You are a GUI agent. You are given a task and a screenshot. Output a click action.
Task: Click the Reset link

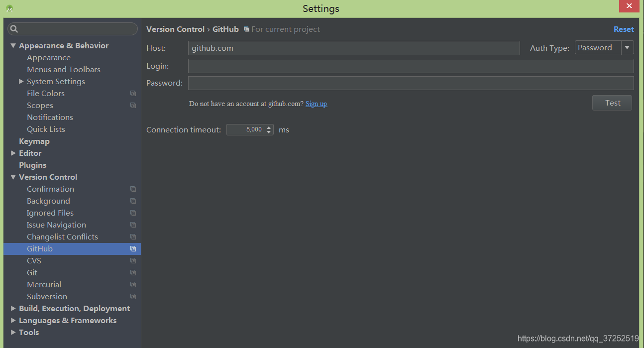pyautogui.click(x=624, y=29)
